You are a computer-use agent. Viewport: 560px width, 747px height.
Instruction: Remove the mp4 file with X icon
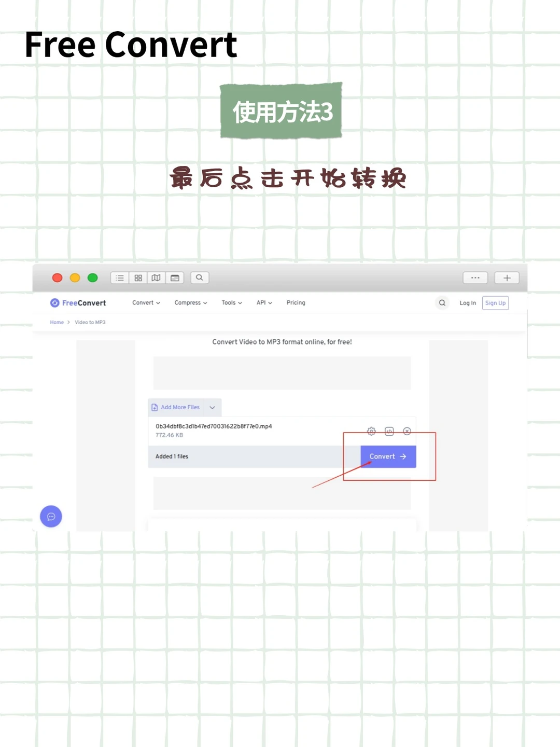(407, 431)
